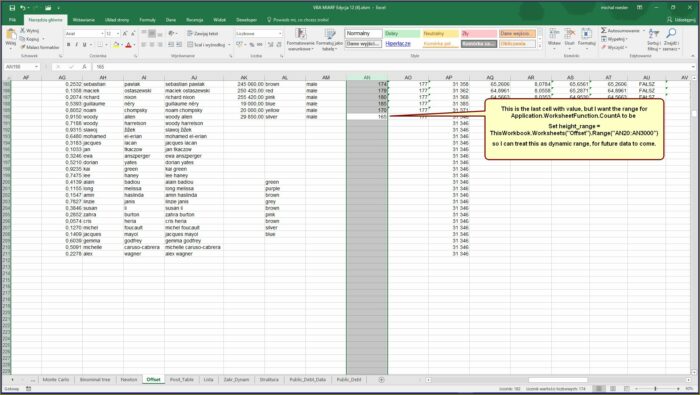This screenshot has width=700, height=395.
Task: Click the insert function fx button
Action: click(84, 67)
